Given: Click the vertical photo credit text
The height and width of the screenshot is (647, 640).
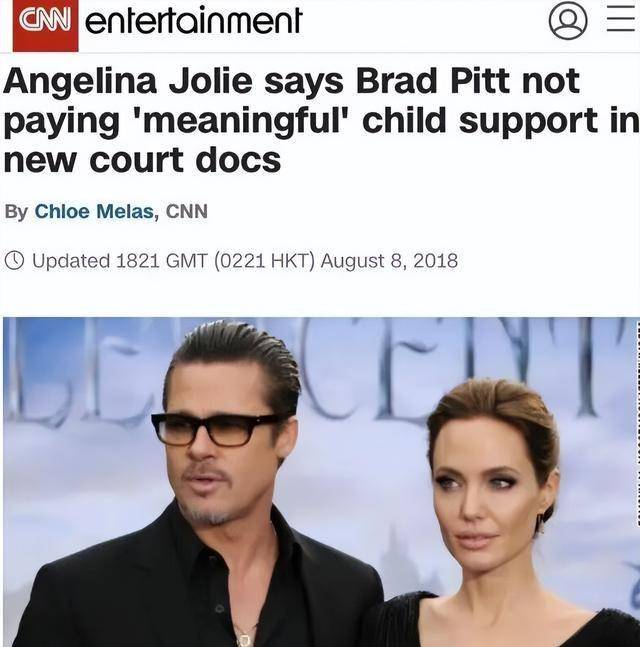Looking at the screenshot, I should coord(638,421).
